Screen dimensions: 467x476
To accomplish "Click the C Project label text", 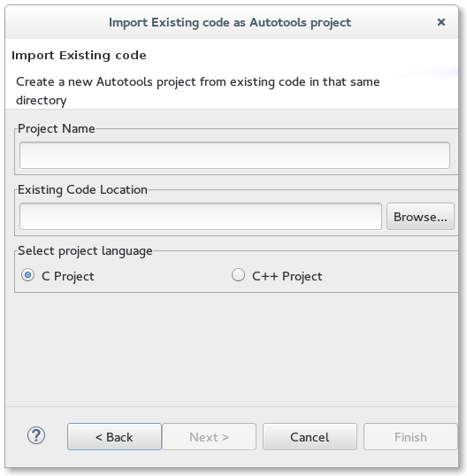I will point(68,277).
